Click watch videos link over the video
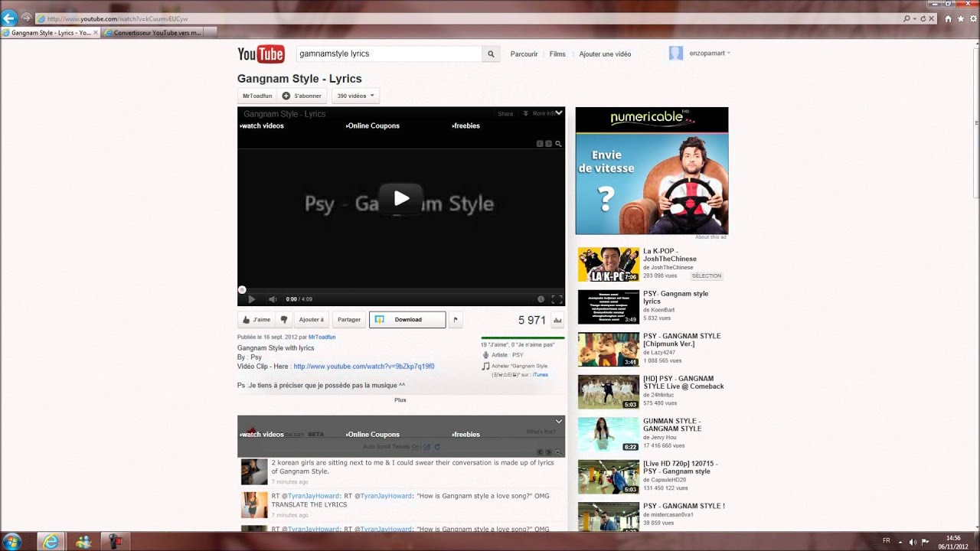Screen dimensions: 980x551 tap(262, 126)
